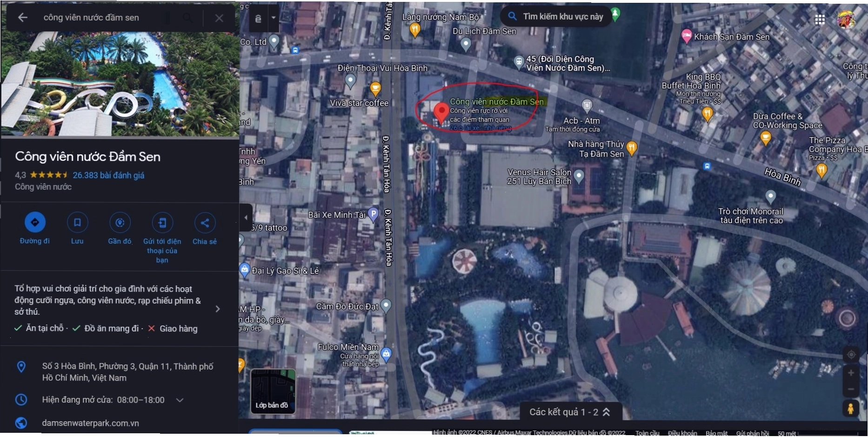Share the place with the Chia sẻ icon
The height and width of the screenshot is (437, 868).
point(205,222)
